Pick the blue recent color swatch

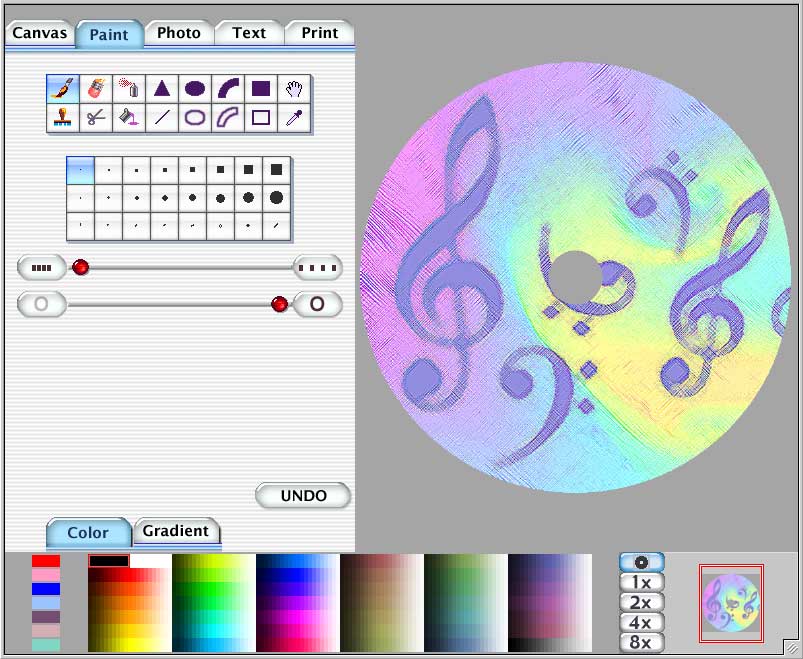coord(46,589)
